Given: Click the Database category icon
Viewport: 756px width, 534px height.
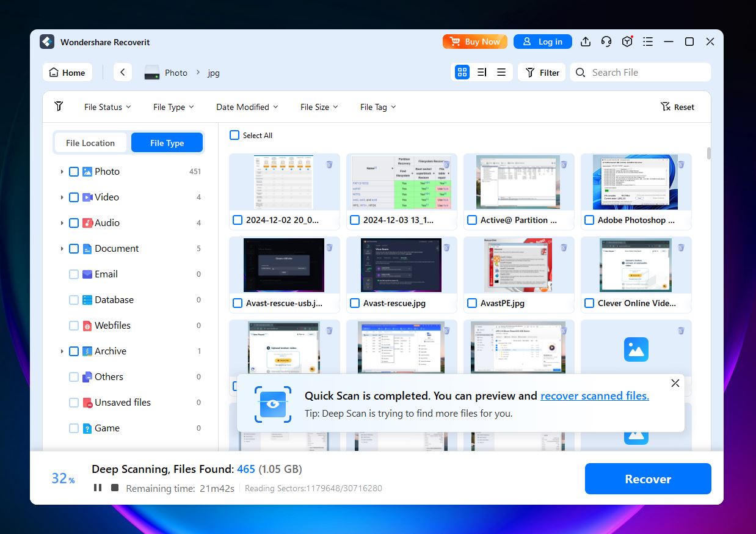Looking at the screenshot, I should coord(87,300).
